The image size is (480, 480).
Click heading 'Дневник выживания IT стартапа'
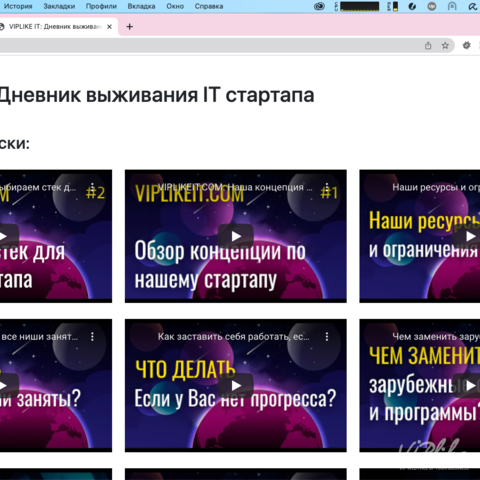pyautogui.click(x=157, y=95)
